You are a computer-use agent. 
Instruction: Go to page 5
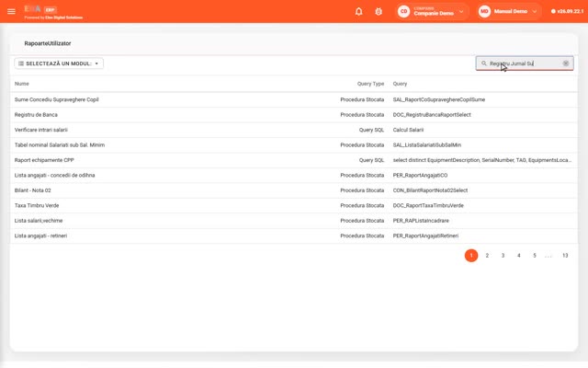coord(535,256)
